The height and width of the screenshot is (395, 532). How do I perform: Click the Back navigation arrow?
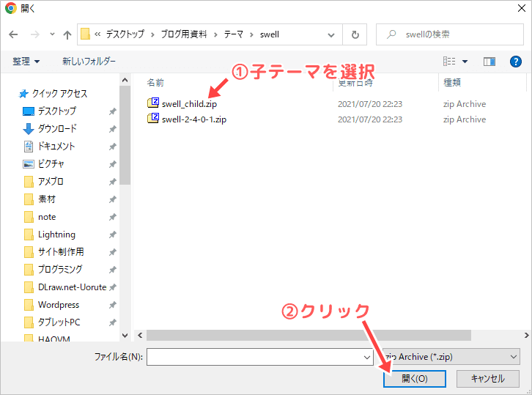tap(14, 34)
